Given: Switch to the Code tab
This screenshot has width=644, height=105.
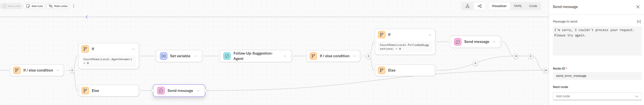Looking at the screenshot, I should coord(533,6).
